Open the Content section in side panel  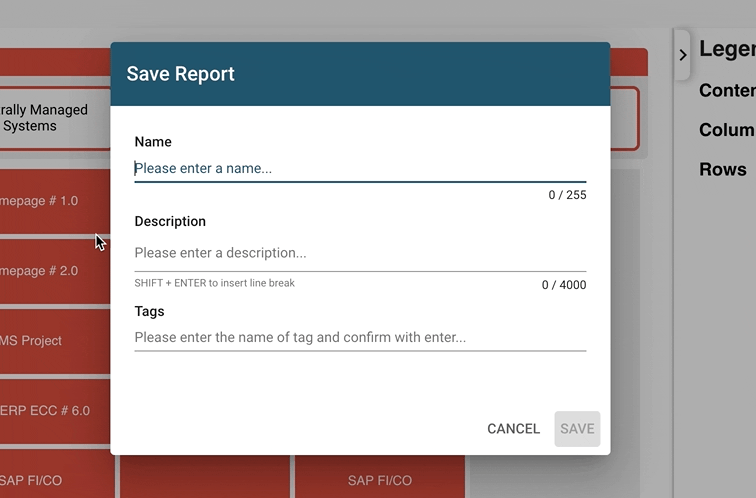tap(727, 90)
